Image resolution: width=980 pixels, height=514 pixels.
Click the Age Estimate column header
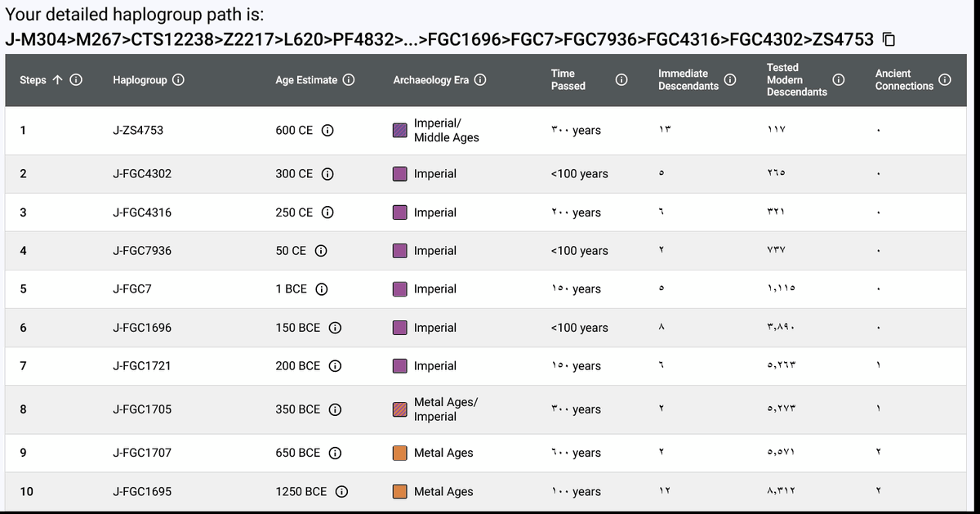tap(306, 80)
